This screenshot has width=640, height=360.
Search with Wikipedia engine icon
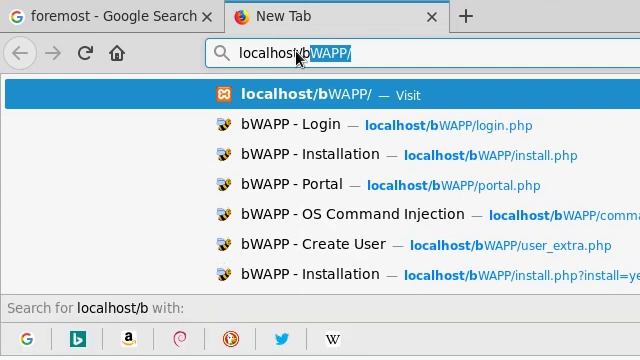tap(333, 339)
